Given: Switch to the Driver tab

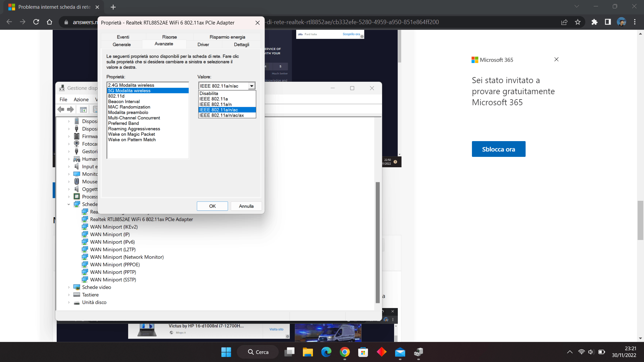Looking at the screenshot, I should click(203, 45).
